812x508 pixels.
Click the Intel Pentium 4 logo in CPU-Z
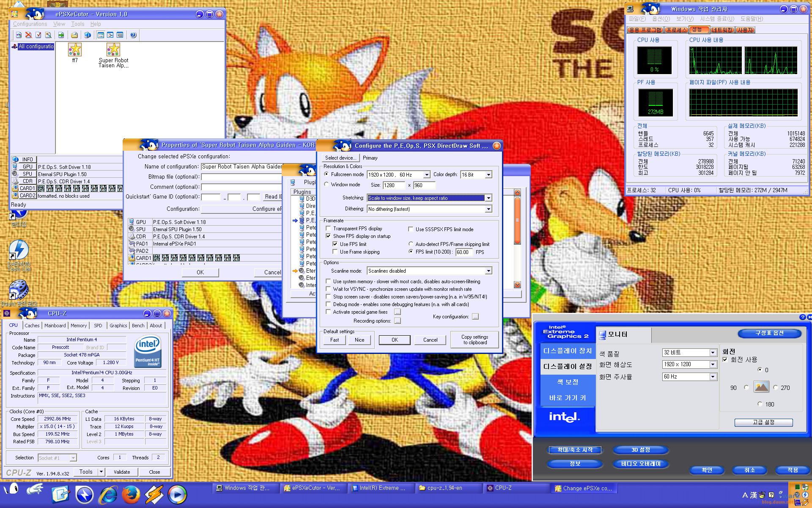[x=147, y=351]
